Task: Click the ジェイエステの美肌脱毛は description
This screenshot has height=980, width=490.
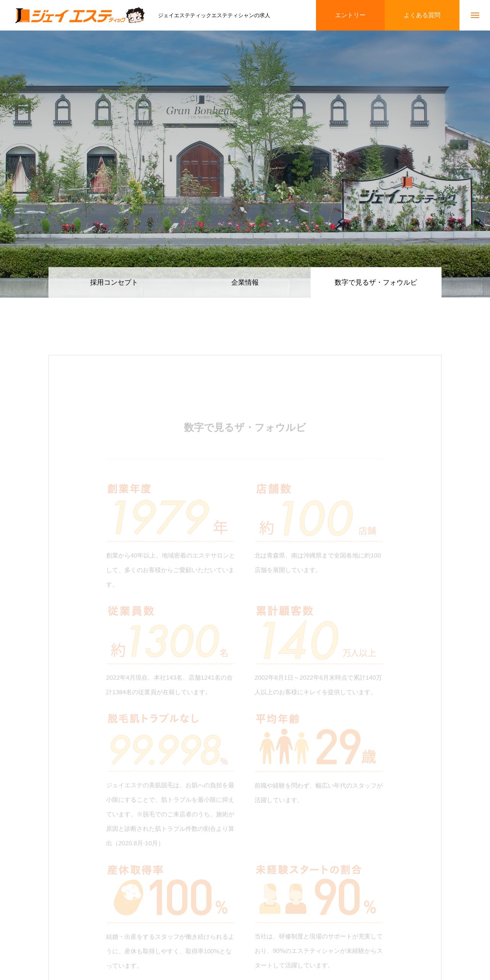Action: [x=170, y=814]
